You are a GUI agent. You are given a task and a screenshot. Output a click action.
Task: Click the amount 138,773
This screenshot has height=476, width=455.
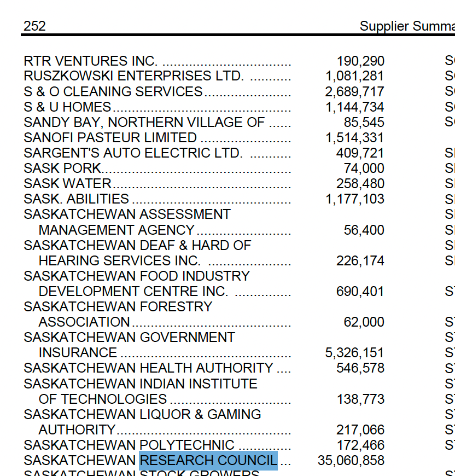tap(360, 399)
